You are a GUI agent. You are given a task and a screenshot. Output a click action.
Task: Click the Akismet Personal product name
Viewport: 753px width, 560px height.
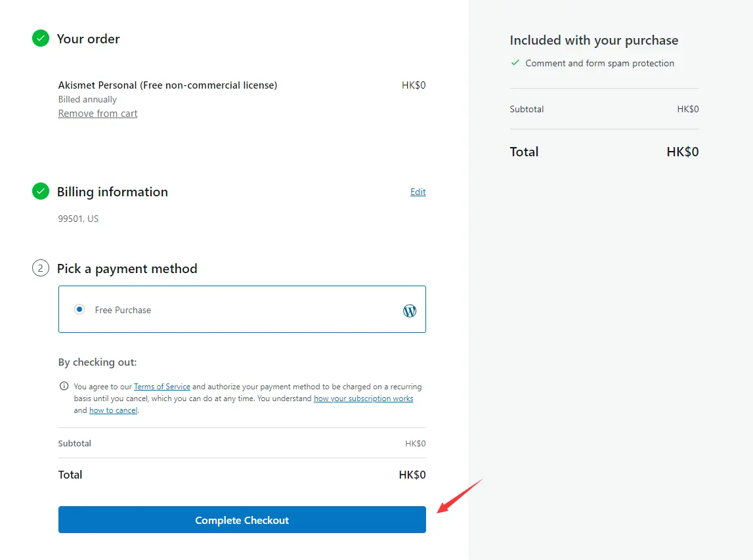click(x=167, y=85)
